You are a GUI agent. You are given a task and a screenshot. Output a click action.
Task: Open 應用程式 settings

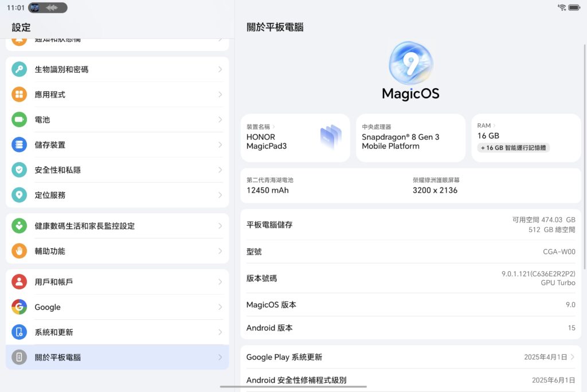[x=117, y=95]
